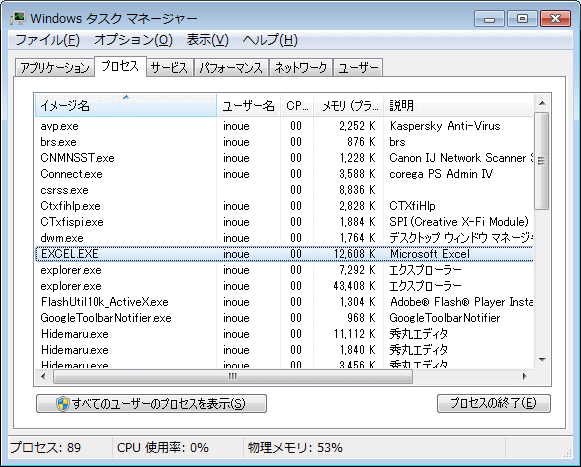Switch to the サービス tab
Image resolution: width=581 pixels, height=467 pixels.
[170, 68]
